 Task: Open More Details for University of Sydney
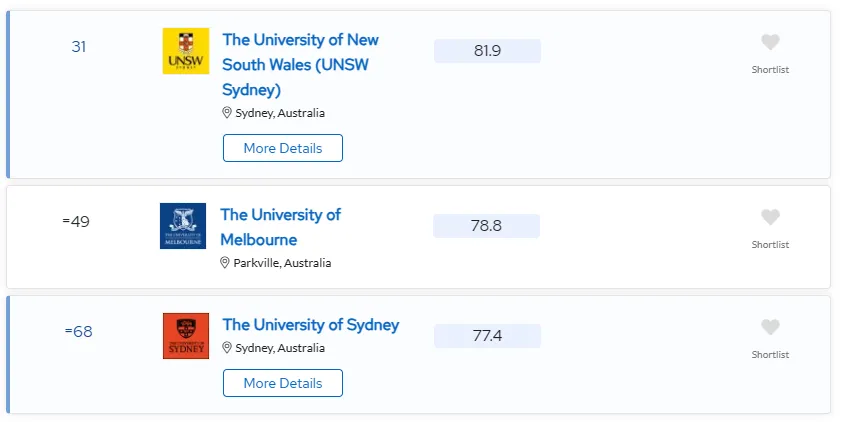[x=283, y=383]
